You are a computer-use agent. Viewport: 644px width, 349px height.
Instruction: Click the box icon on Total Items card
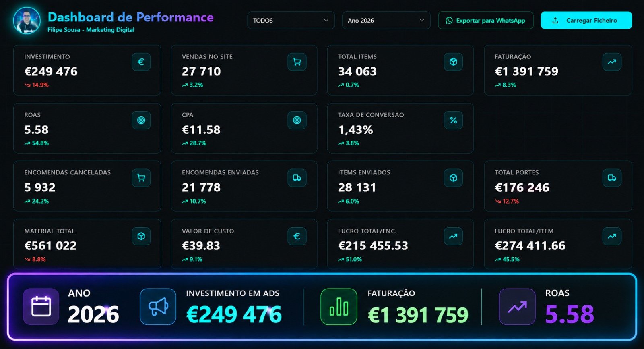453,62
